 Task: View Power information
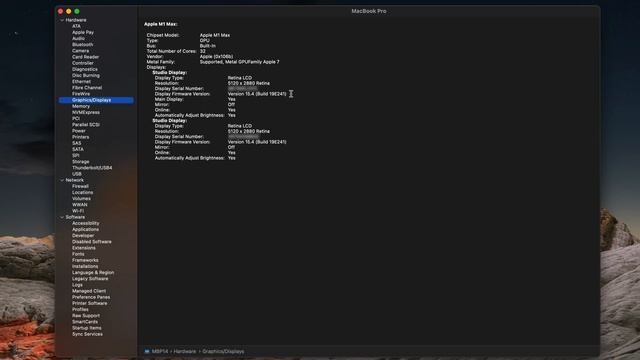point(79,131)
